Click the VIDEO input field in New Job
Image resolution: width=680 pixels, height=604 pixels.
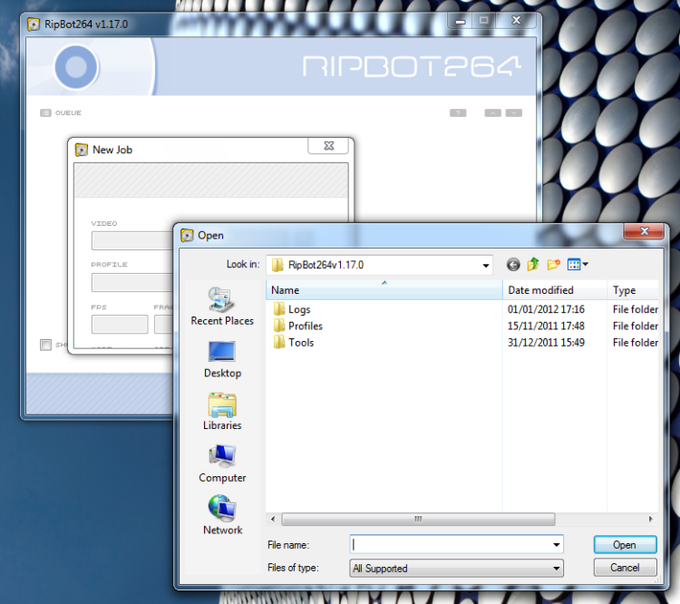[132, 241]
